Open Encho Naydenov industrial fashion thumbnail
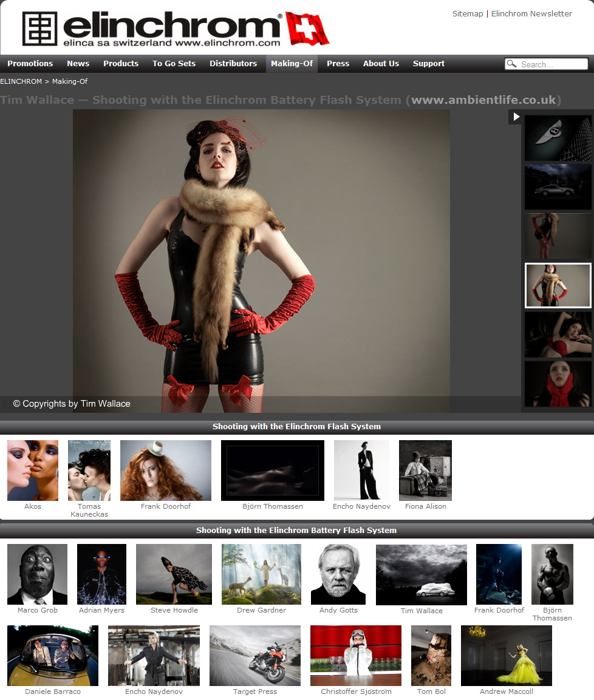 pyautogui.click(x=154, y=655)
